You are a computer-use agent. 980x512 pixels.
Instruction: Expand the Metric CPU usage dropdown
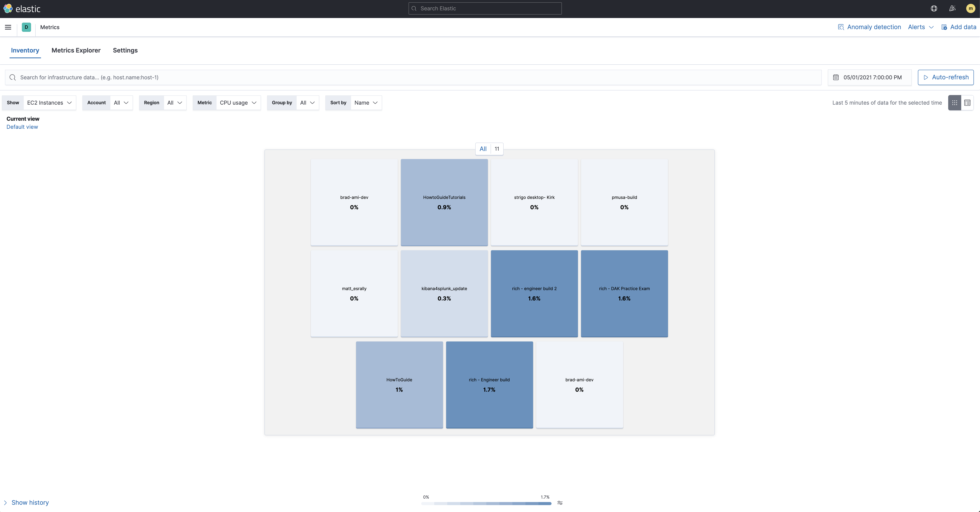[x=237, y=102]
